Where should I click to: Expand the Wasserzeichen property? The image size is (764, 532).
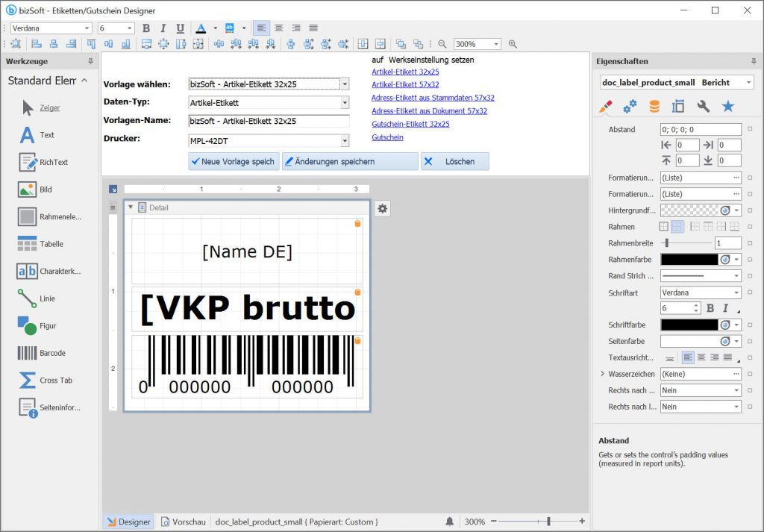[602, 374]
